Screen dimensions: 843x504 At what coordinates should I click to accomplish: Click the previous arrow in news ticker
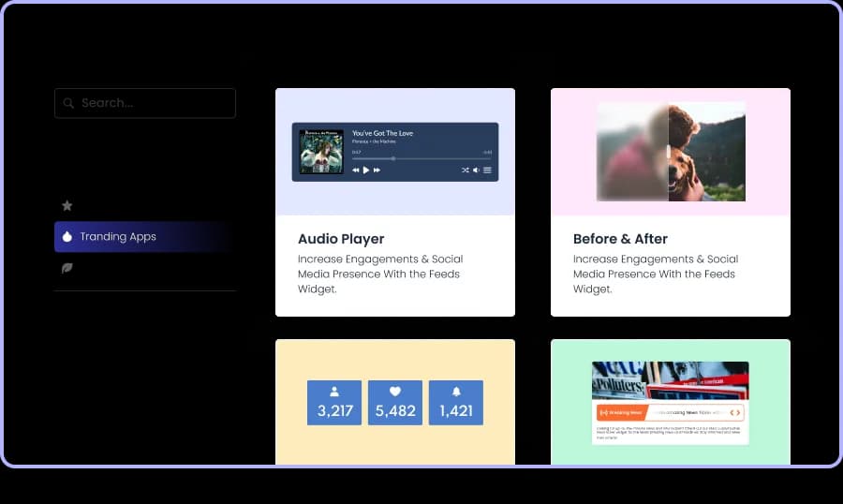732,412
